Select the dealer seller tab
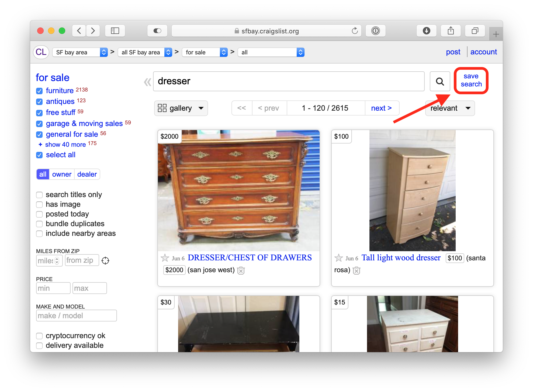 point(87,174)
